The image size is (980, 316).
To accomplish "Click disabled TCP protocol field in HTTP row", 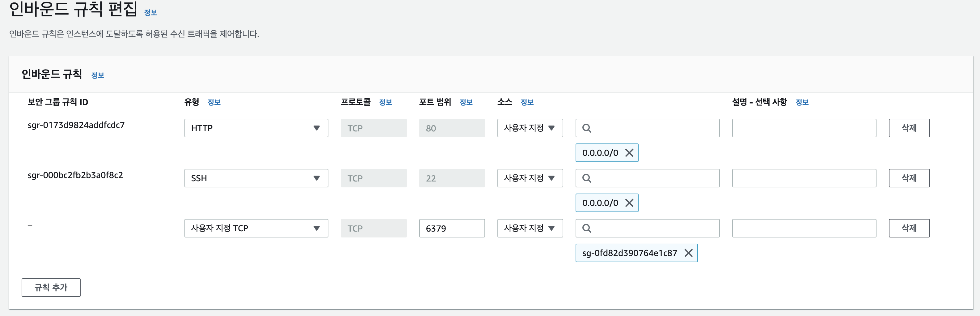I will click(x=374, y=128).
